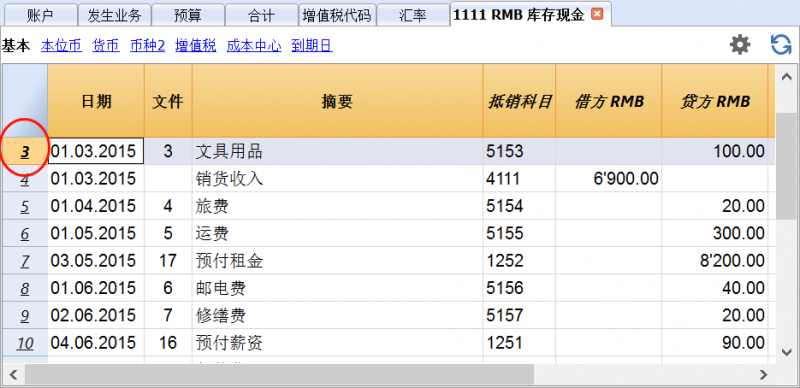Click row number link 10
The image size is (800, 388).
click(25, 344)
